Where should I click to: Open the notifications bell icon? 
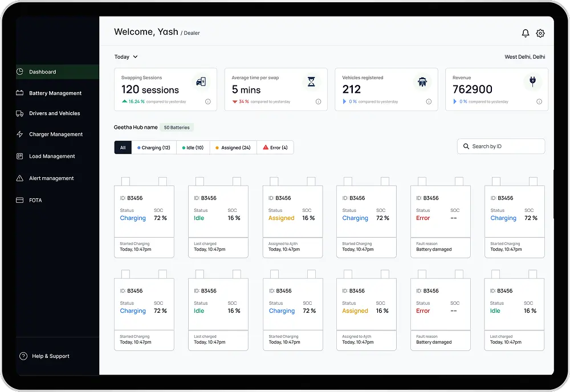pyautogui.click(x=526, y=34)
